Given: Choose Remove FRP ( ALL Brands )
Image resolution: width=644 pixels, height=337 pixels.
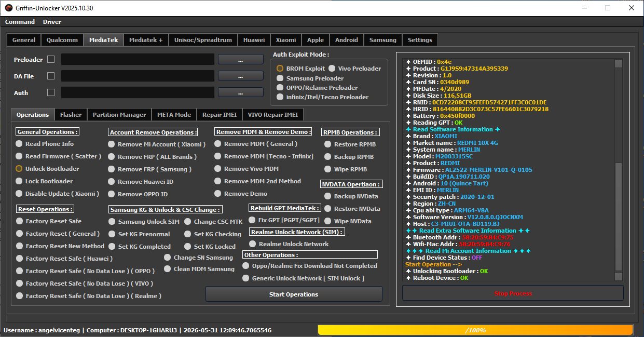Looking at the screenshot, I should [x=153, y=157].
